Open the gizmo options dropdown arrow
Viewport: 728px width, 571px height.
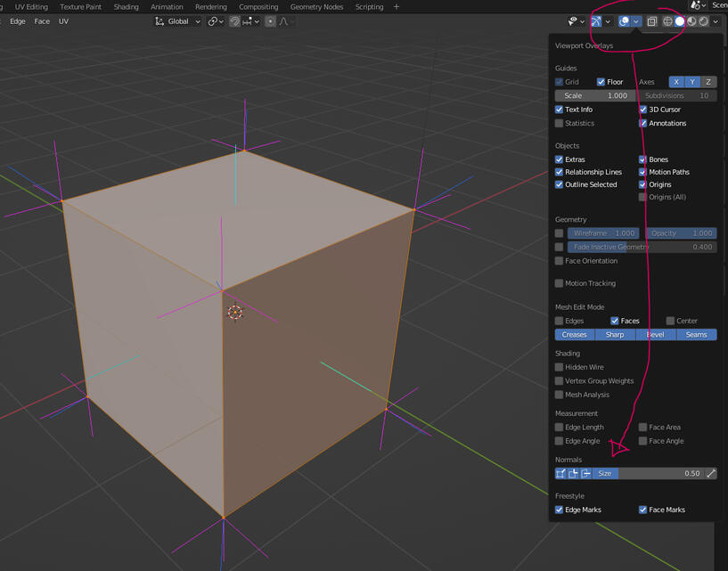tap(608, 21)
